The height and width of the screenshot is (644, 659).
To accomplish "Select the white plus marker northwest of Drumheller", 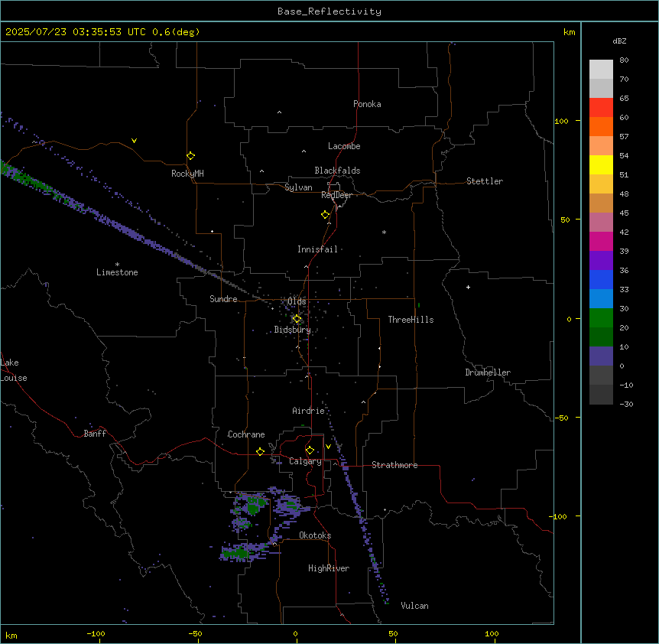I will click(468, 287).
